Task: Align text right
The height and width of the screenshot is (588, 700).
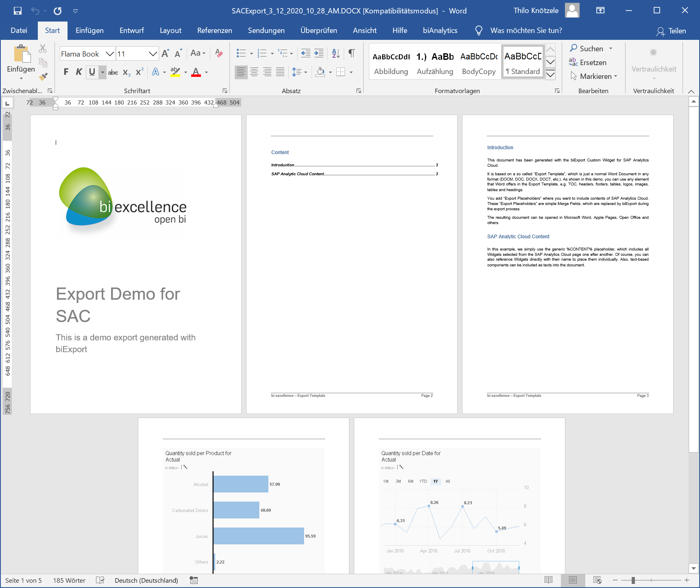Action: (x=267, y=72)
